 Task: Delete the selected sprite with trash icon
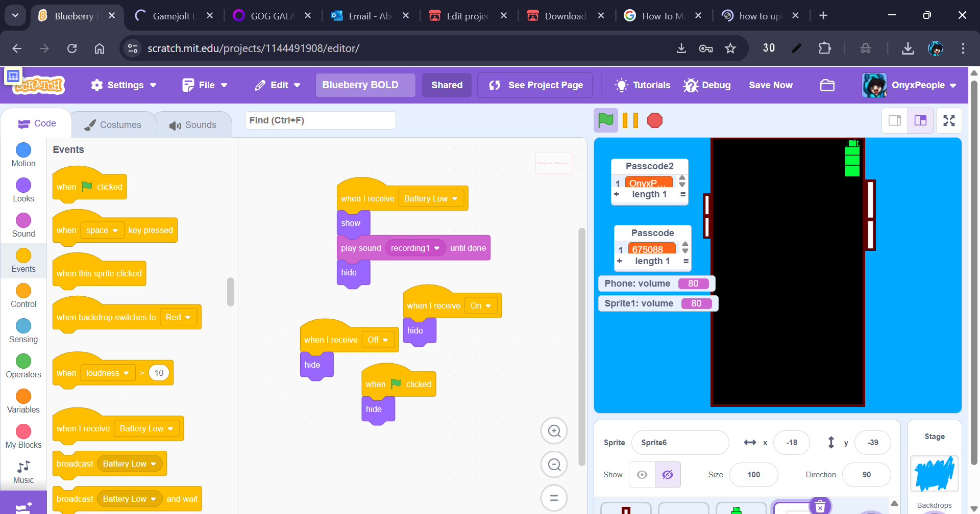click(820, 506)
